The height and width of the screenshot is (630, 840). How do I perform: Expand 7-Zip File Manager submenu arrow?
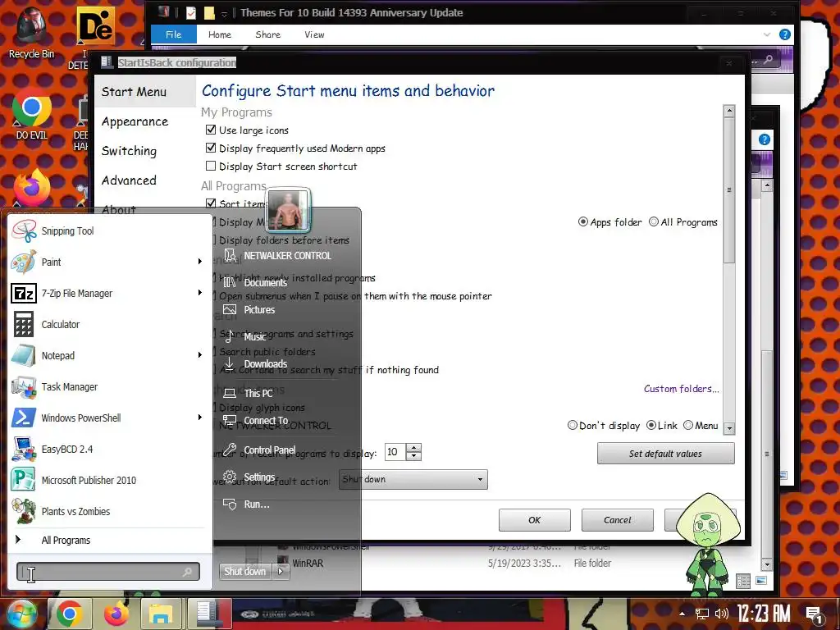pos(200,293)
